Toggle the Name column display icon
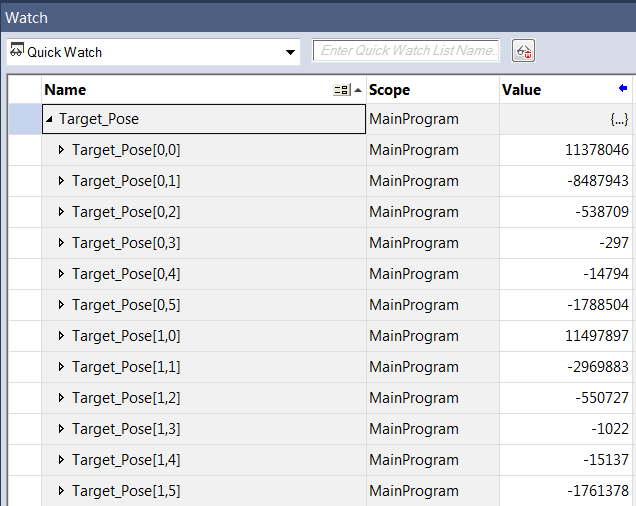Screen dimensions: 636x506 coord(342,90)
